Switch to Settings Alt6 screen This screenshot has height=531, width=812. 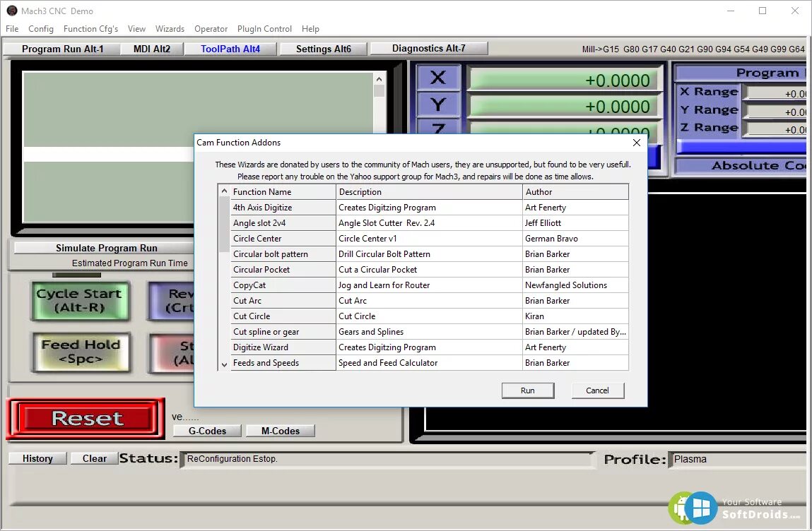coord(324,49)
